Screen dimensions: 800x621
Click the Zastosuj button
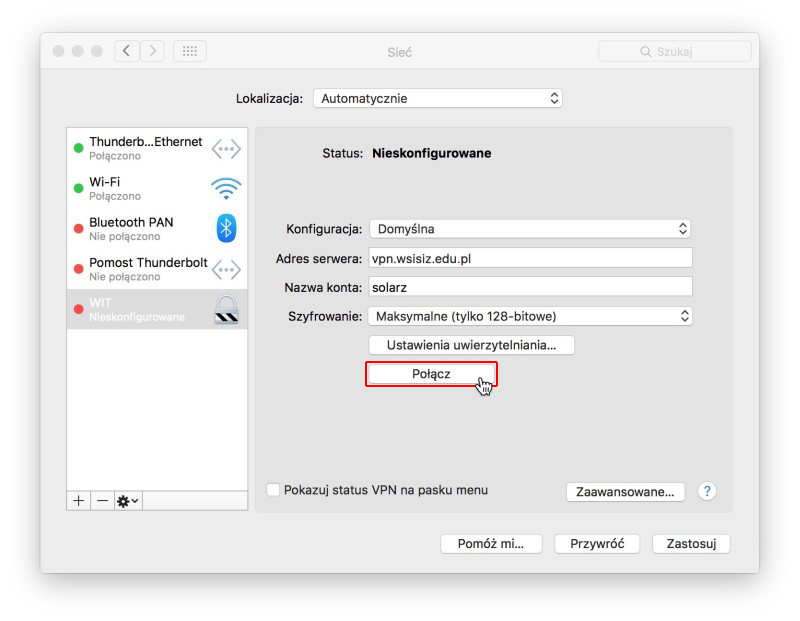(691, 544)
